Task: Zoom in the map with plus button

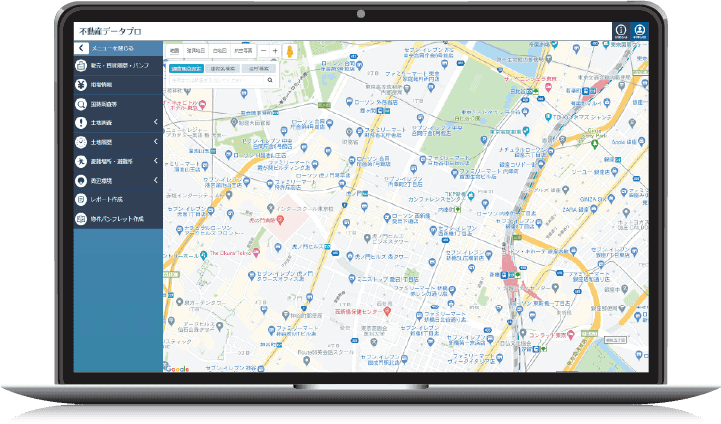Action: pos(275,50)
